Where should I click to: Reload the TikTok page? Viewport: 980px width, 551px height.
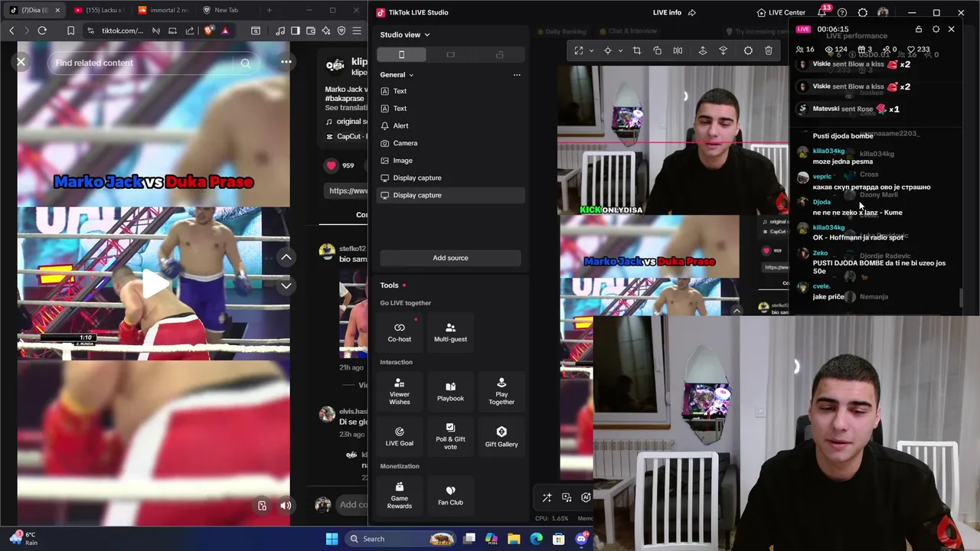click(42, 31)
